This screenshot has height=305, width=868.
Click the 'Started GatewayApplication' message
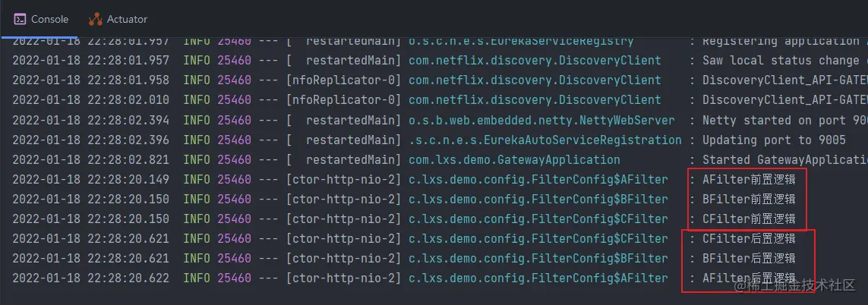tap(785, 160)
